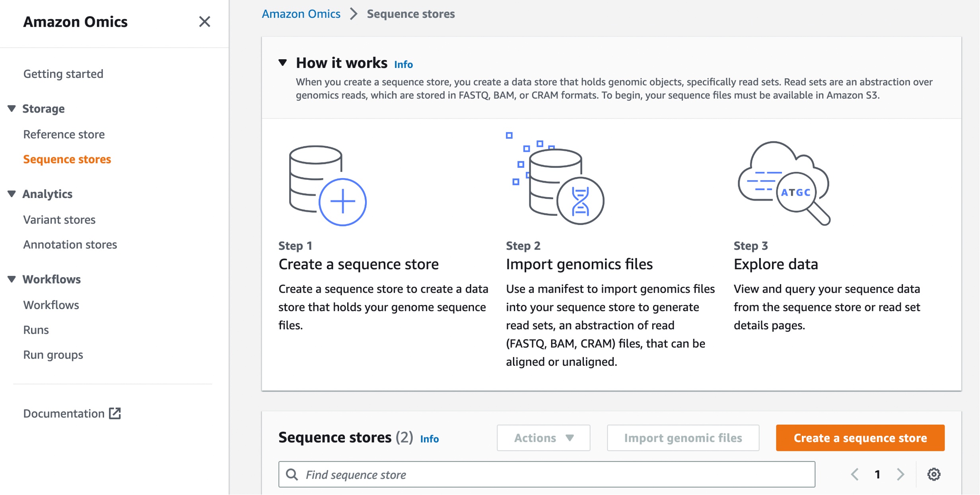Go to Run groups page
This screenshot has height=495, width=980.
click(x=53, y=355)
